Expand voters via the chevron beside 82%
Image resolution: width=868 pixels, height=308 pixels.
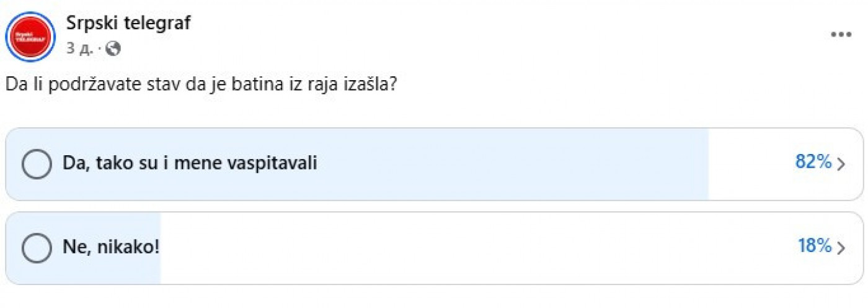coord(841,165)
